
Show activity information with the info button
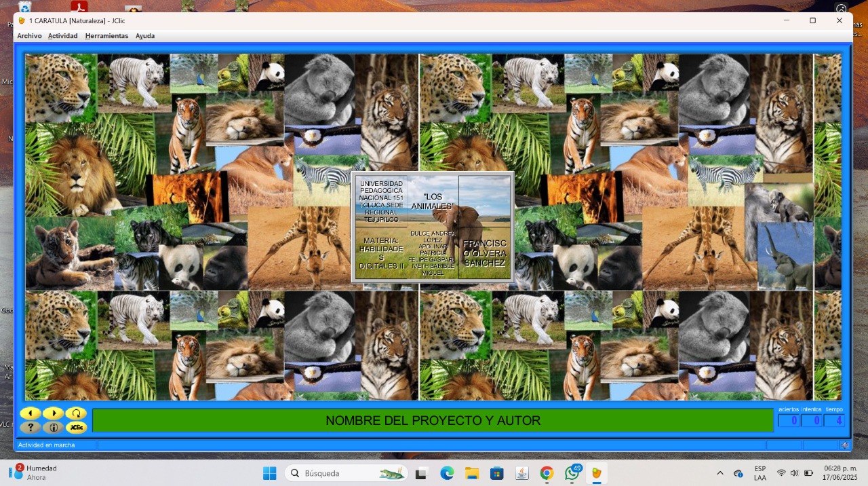(54, 428)
